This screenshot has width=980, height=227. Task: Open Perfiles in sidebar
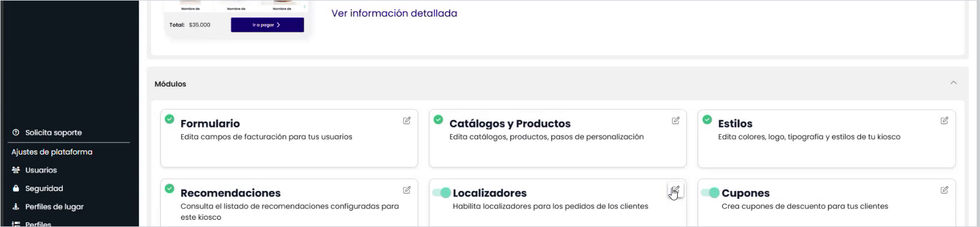coord(38,224)
